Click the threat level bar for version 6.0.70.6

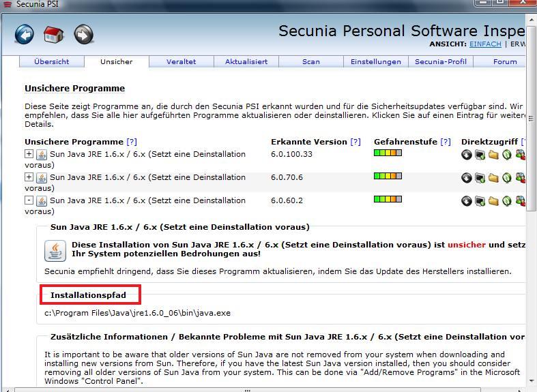388,176
